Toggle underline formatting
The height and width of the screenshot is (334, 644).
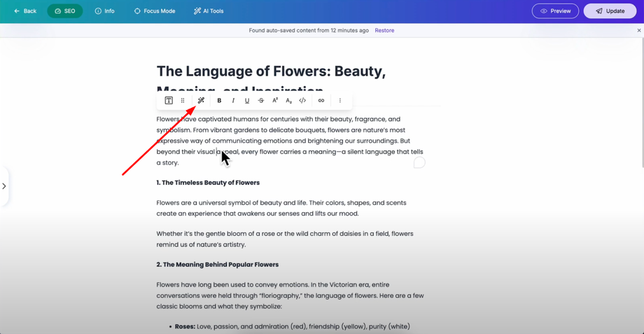coord(247,101)
